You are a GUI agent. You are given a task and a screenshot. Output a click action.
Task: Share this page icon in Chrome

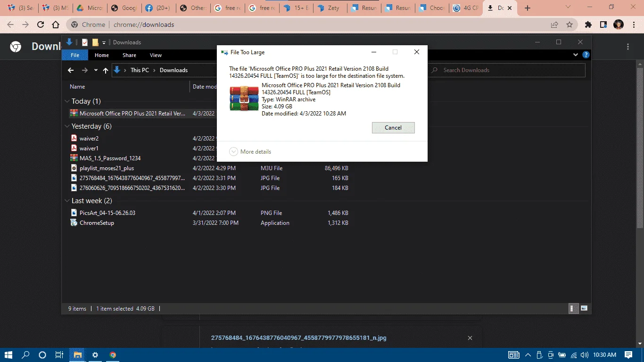tap(554, 25)
